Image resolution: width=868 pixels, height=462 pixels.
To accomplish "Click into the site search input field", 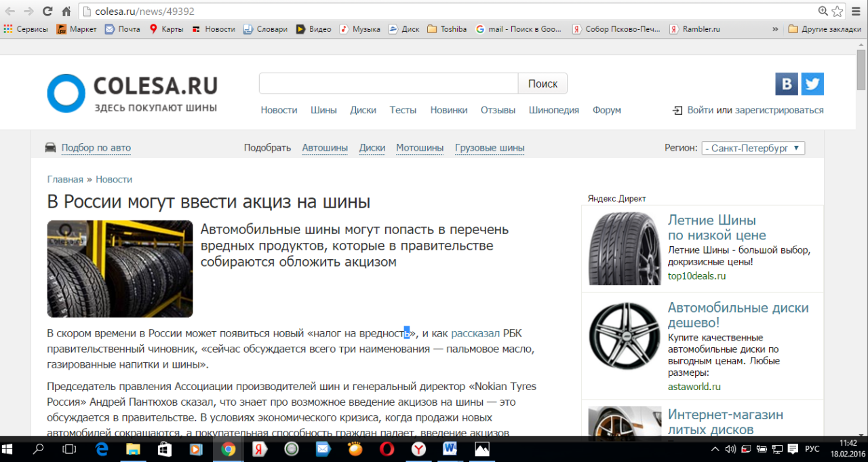I will point(389,83).
